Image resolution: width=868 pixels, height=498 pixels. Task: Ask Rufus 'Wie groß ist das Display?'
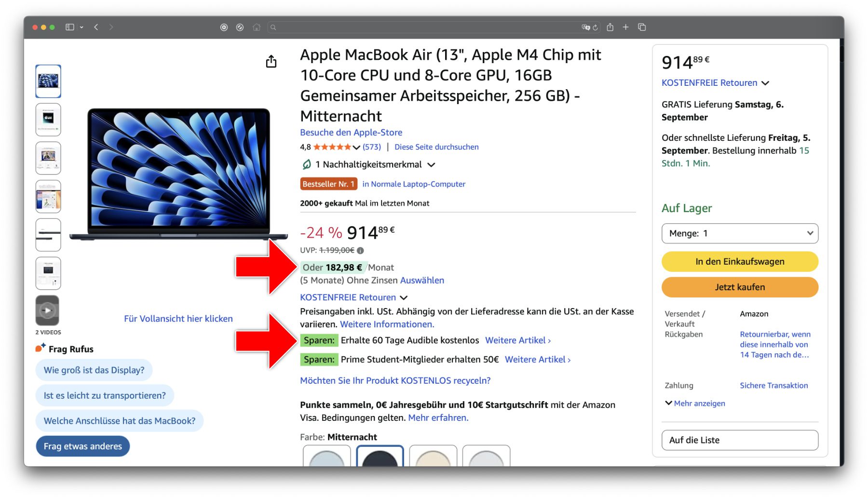(94, 370)
